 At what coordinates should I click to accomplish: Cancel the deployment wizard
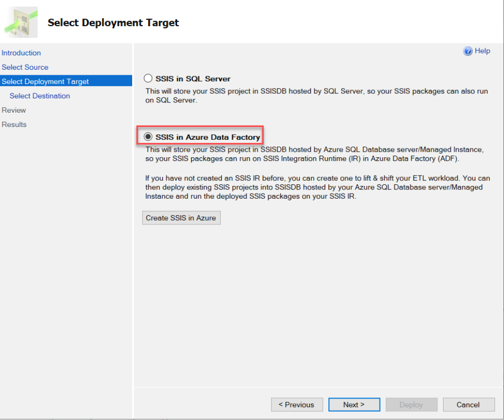[469, 405]
